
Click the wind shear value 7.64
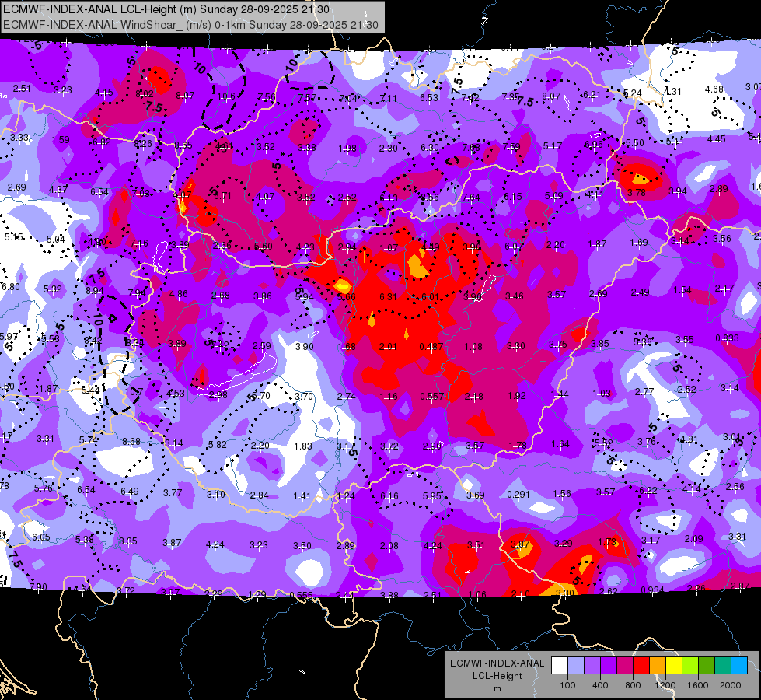tap(471, 198)
